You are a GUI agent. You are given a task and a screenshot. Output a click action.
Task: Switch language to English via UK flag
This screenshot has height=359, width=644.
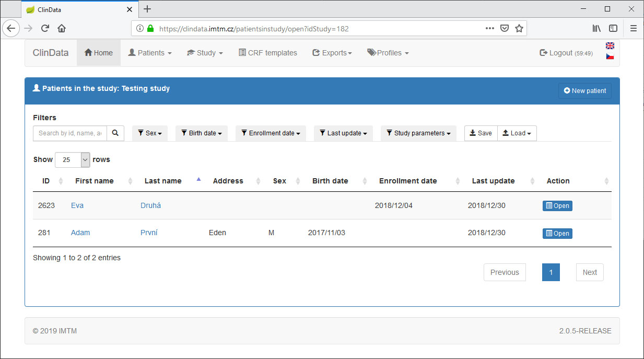[x=610, y=46]
